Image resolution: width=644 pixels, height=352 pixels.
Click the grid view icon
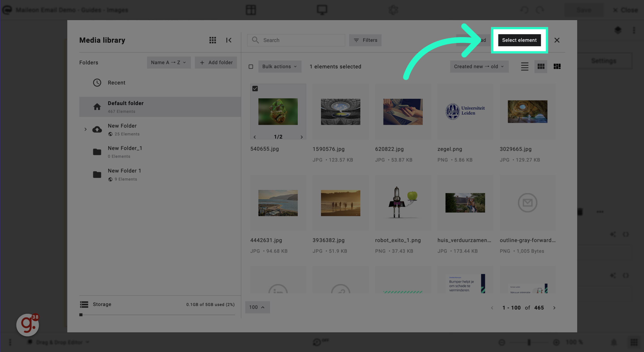[x=541, y=66]
